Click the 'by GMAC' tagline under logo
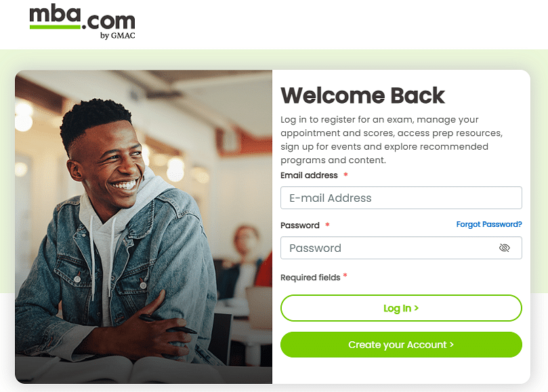Image resolution: width=548 pixels, height=392 pixels. click(x=117, y=35)
